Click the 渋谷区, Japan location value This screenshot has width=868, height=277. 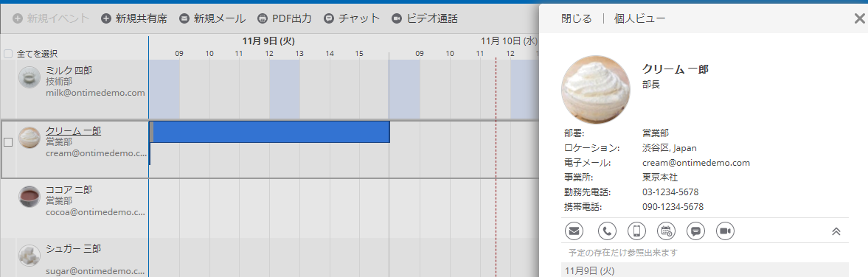pyautogui.click(x=670, y=148)
